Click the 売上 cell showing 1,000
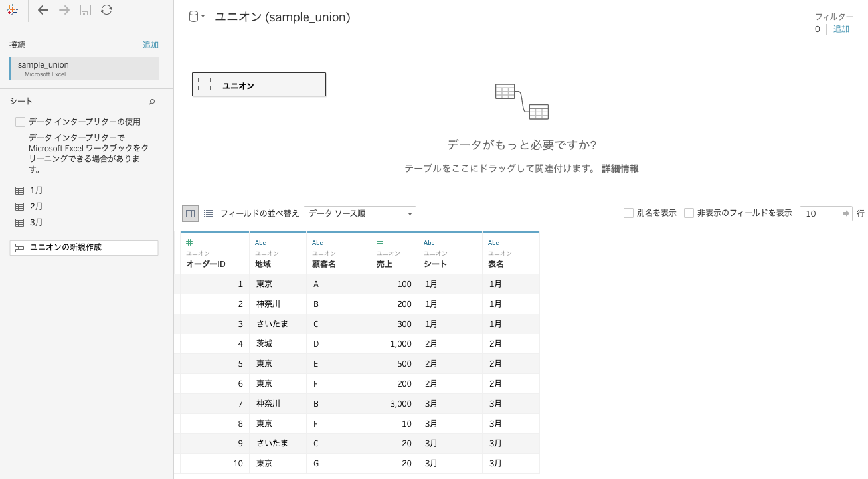868x479 pixels. (x=394, y=344)
